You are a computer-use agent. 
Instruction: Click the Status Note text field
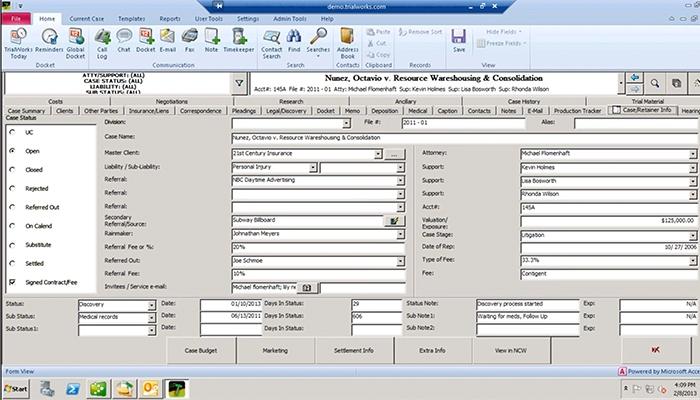click(x=527, y=304)
